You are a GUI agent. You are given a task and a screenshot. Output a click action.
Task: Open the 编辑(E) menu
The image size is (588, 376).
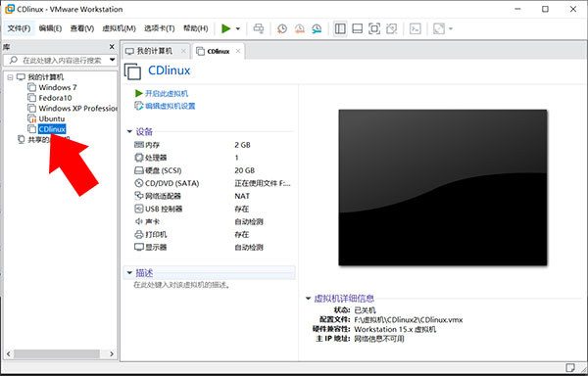click(x=50, y=28)
